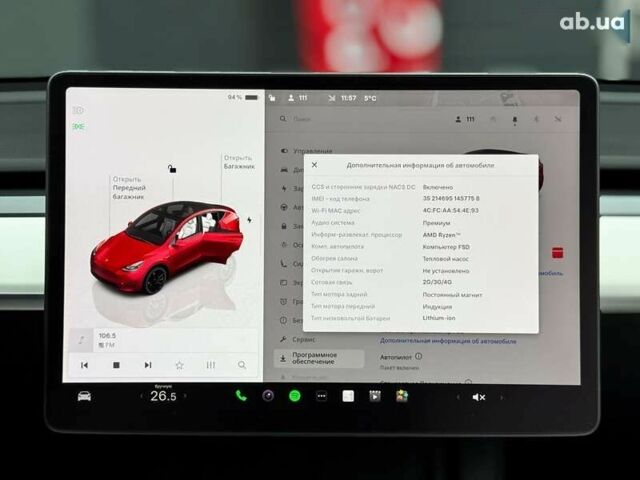Select Wi-Fi MAC address value
640x480 pixels.
451,210
